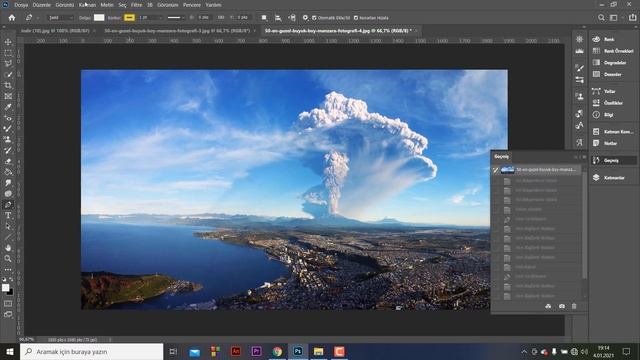Select the Rectangular Marquee tool
640x360 pixels.
(8, 53)
